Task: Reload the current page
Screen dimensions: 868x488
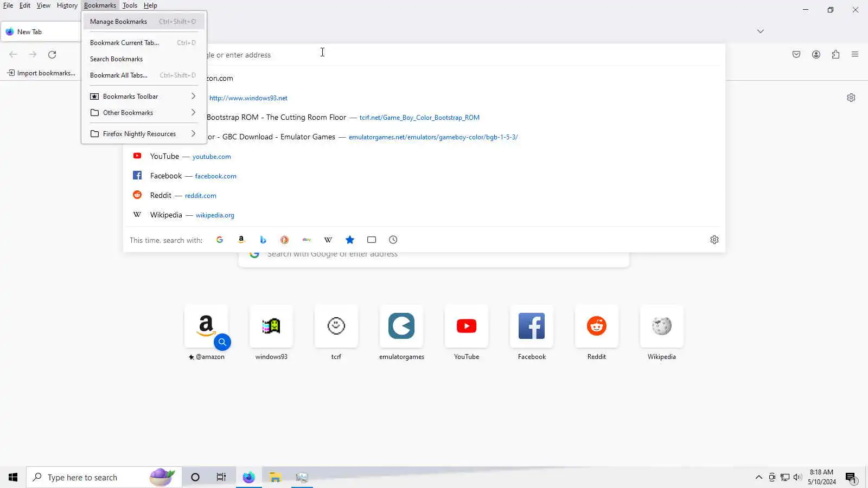Action: 52,55
